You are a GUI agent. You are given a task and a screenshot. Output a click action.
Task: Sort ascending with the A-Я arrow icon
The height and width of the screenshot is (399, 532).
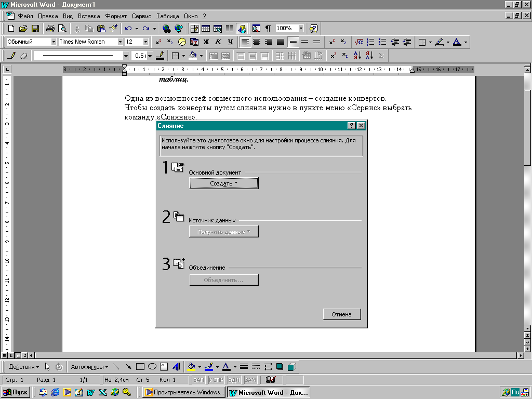coord(357,55)
